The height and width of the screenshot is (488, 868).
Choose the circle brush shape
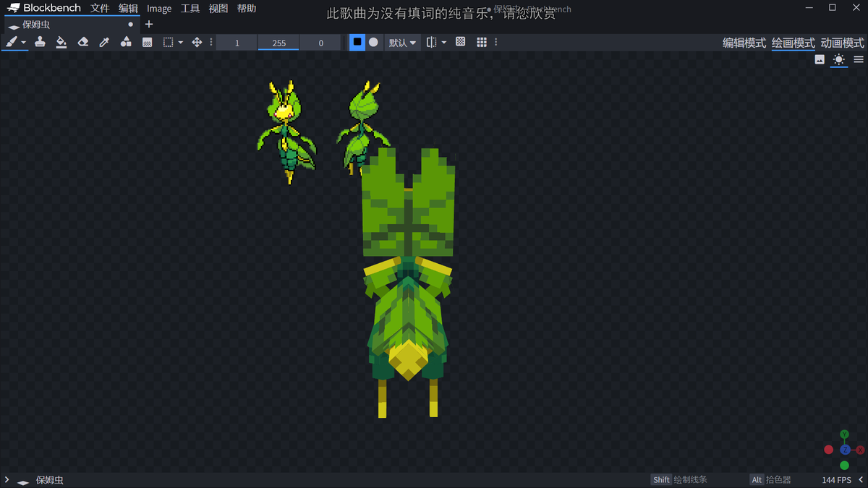click(373, 42)
